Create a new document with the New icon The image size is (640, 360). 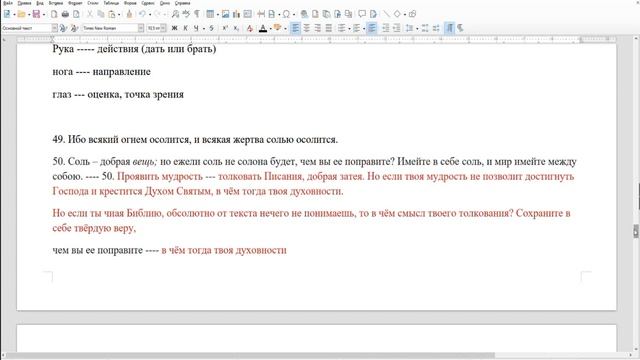pos(7,14)
